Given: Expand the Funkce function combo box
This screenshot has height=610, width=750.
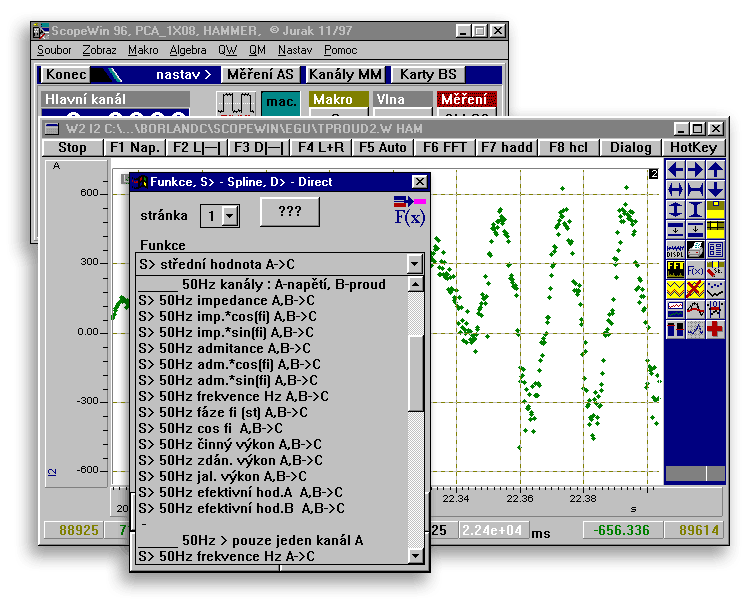Looking at the screenshot, I should [x=414, y=264].
